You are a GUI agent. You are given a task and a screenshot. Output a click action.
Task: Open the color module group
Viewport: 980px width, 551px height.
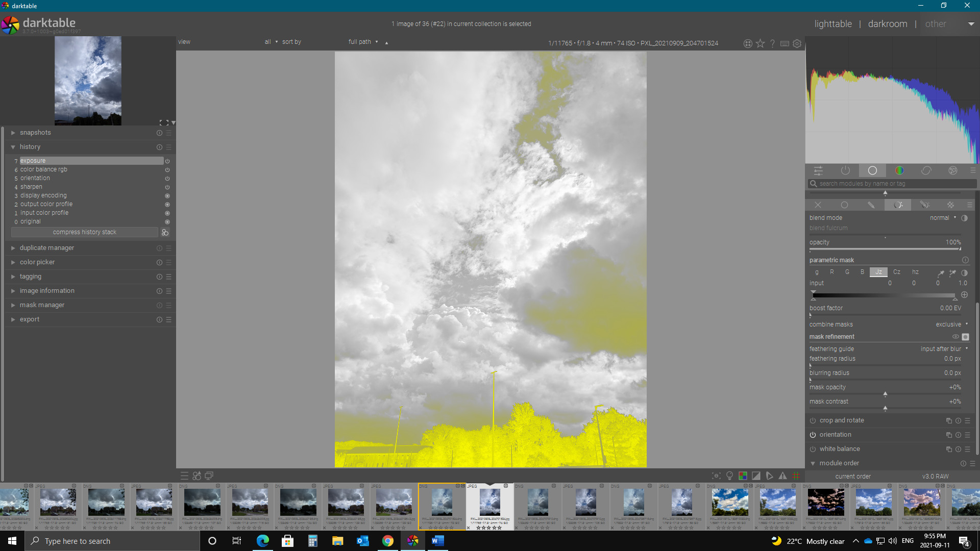point(899,170)
